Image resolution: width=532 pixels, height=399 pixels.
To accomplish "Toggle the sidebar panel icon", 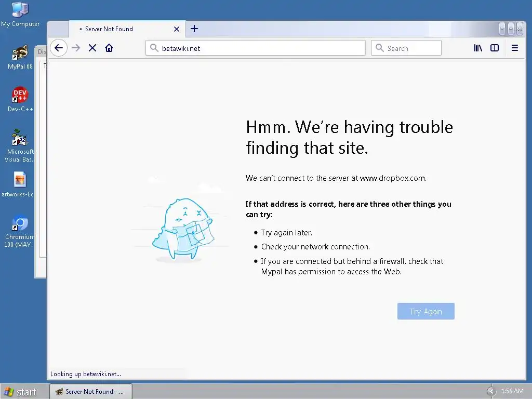I will click(495, 48).
